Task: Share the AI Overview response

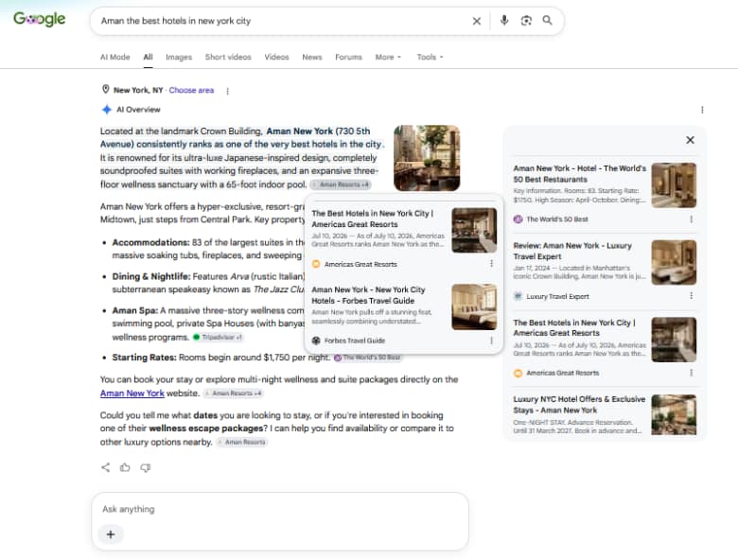Action: [105, 467]
